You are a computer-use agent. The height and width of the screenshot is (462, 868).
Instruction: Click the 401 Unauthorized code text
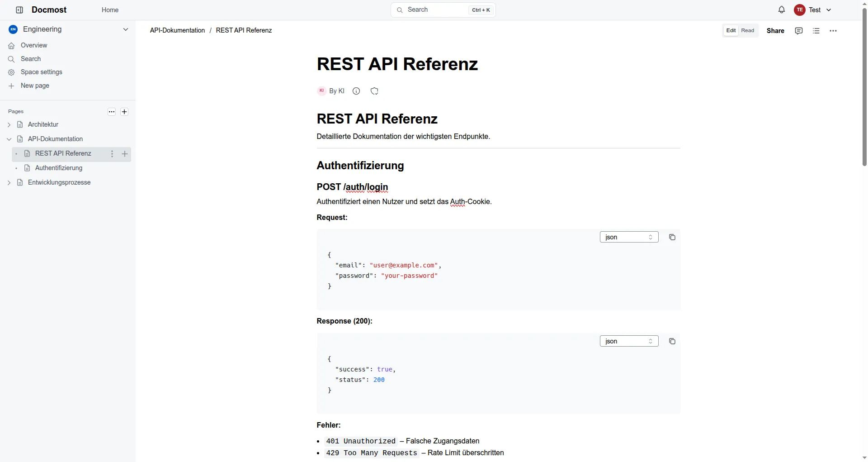pyautogui.click(x=361, y=441)
